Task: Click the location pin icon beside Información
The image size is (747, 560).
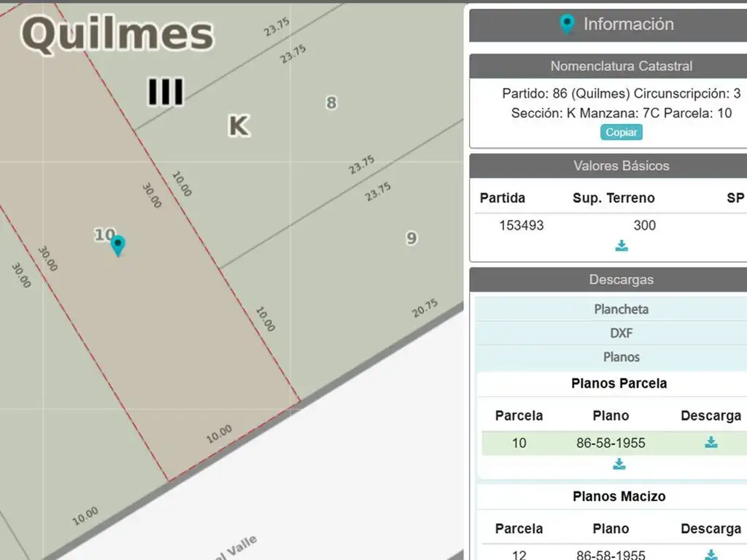Action: [x=567, y=24]
